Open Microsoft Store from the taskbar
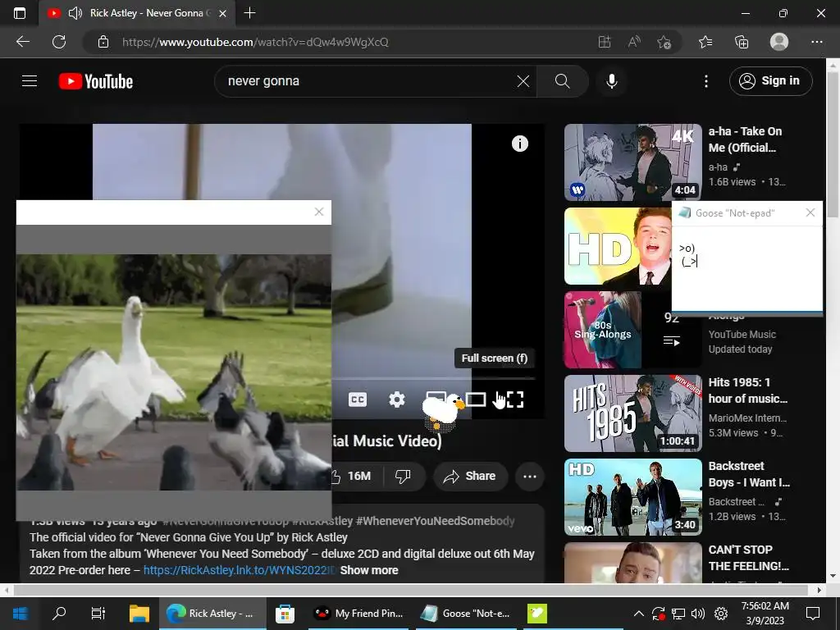Screen dimensions: 840x630 point(285,614)
